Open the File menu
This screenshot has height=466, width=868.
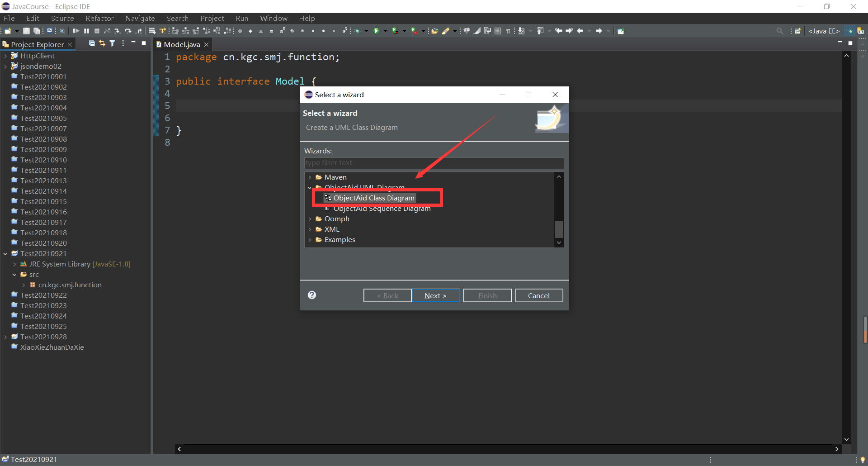(x=9, y=19)
